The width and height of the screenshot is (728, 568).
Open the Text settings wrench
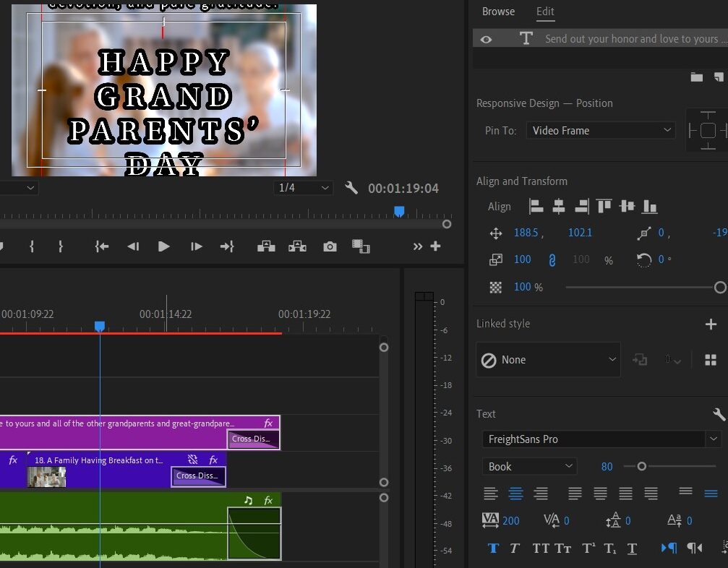(719, 414)
